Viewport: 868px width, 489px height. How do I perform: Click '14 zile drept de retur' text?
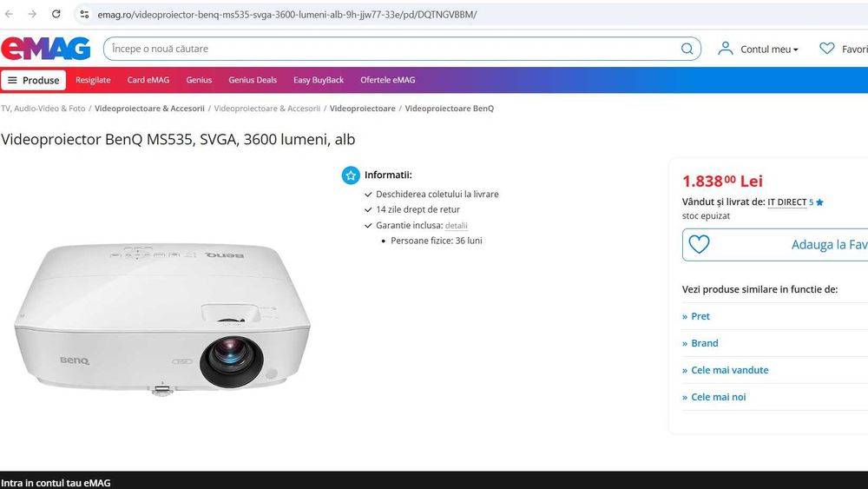point(418,210)
